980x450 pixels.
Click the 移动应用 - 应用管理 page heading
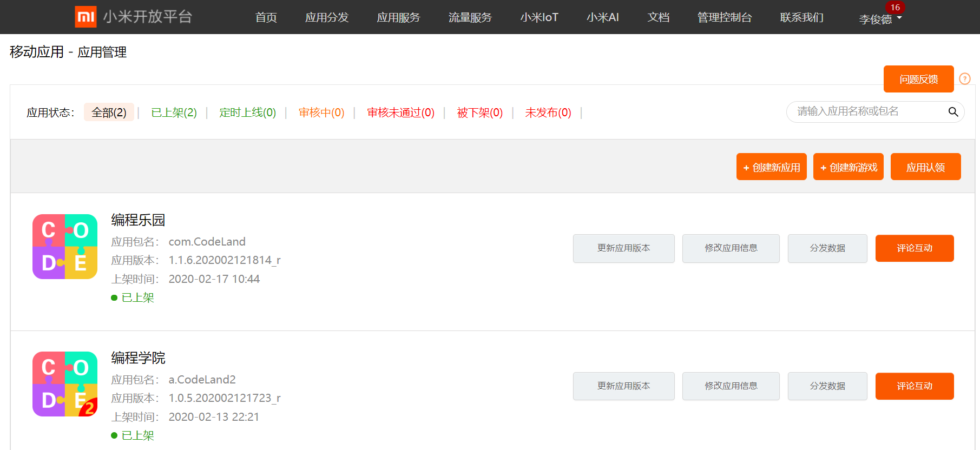pos(68,52)
